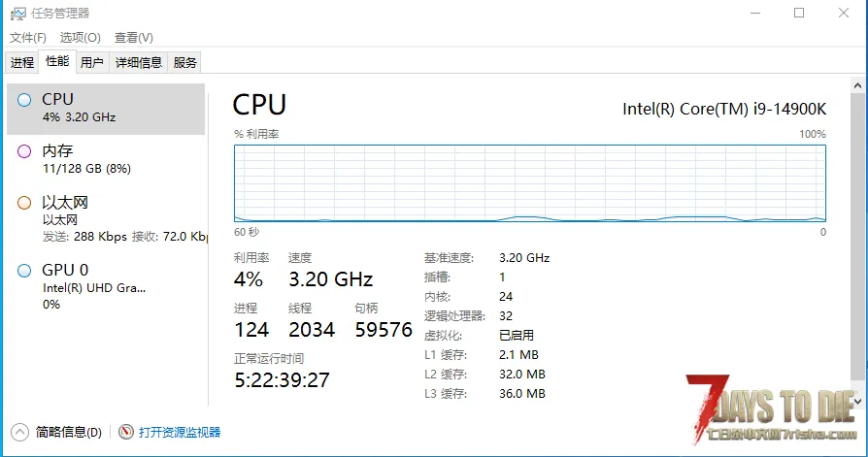Switch to the 服务 tab

[x=184, y=62]
